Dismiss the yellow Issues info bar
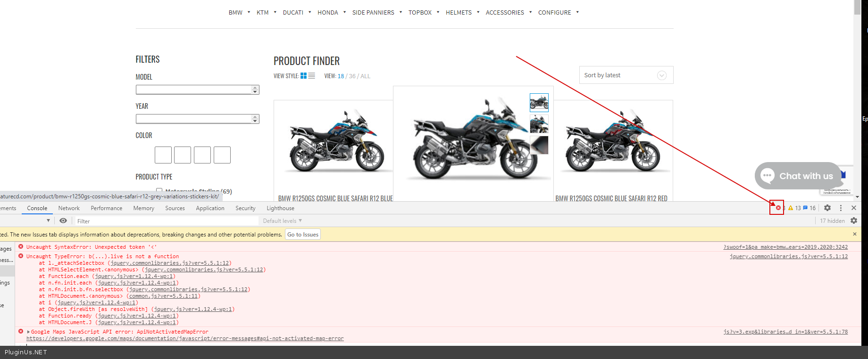Viewport: 868px width, 359px height. coord(854,234)
